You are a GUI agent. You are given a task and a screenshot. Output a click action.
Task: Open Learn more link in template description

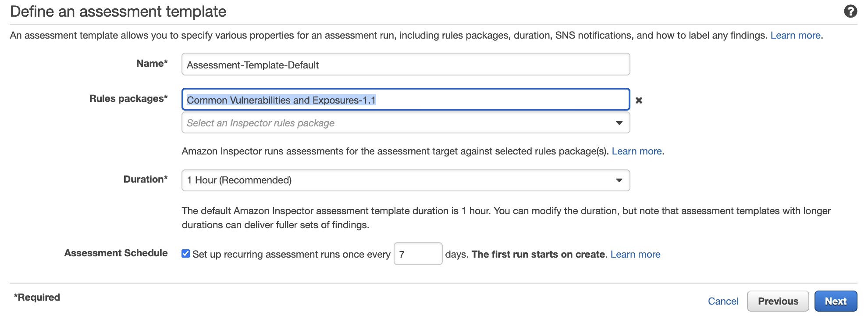[795, 36]
